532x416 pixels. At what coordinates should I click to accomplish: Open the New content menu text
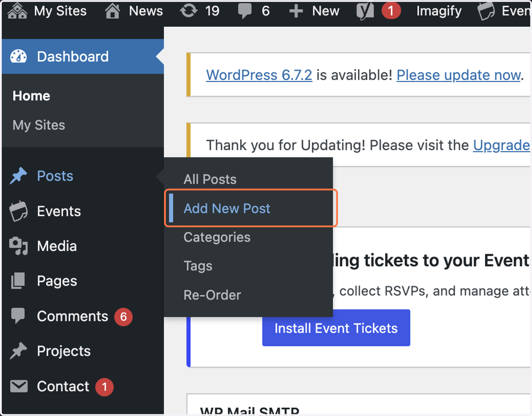point(326,11)
